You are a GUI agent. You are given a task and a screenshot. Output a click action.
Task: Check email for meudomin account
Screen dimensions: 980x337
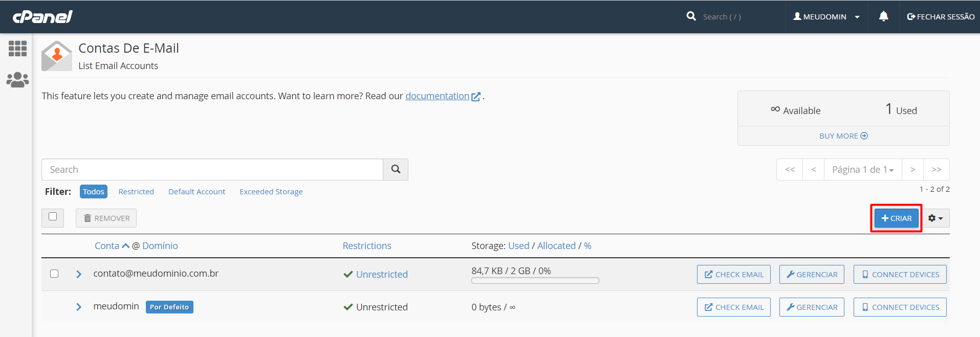tap(734, 307)
